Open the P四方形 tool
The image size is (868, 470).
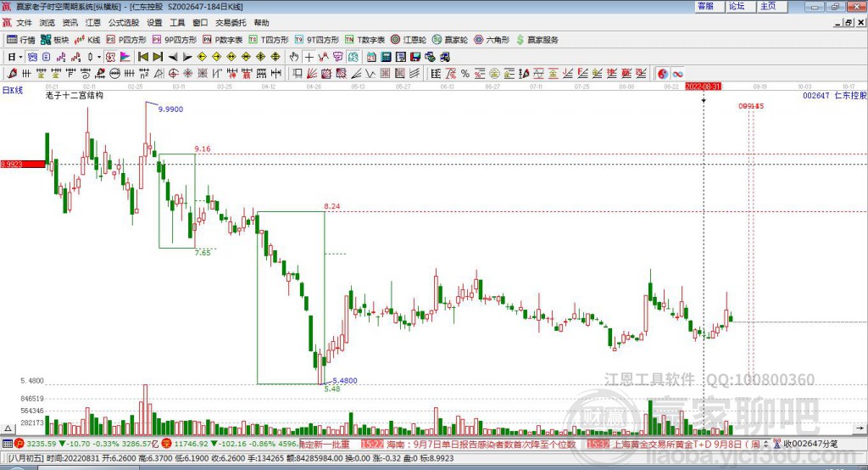click(126, 40)
